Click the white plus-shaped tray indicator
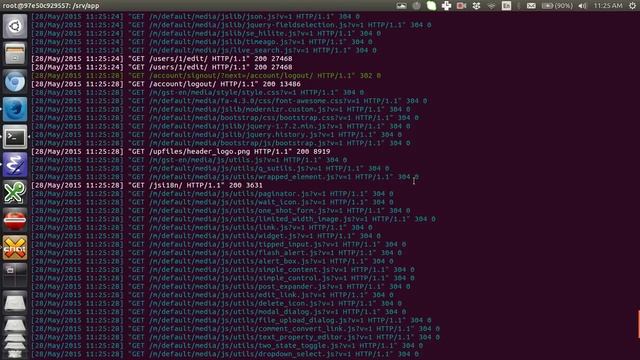The image size is (640, 360). [x=447, y=6]
